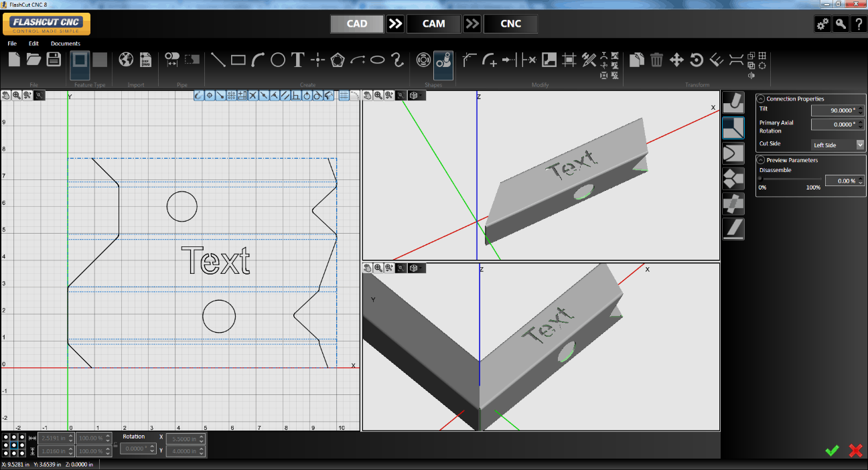Select the Rectangle drawing tool
The image size is (868, 470).
point(238,60)
